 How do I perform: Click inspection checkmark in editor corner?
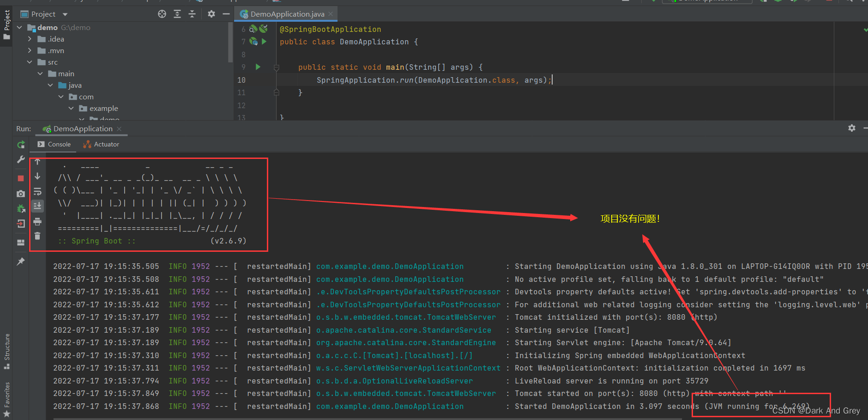[865, 30]
